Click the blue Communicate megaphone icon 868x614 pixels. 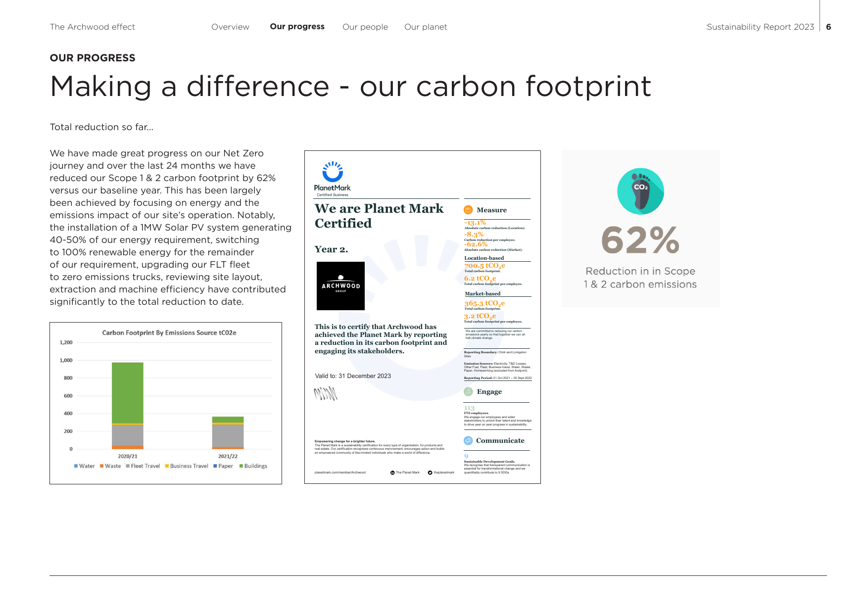[x=468, y=440]
